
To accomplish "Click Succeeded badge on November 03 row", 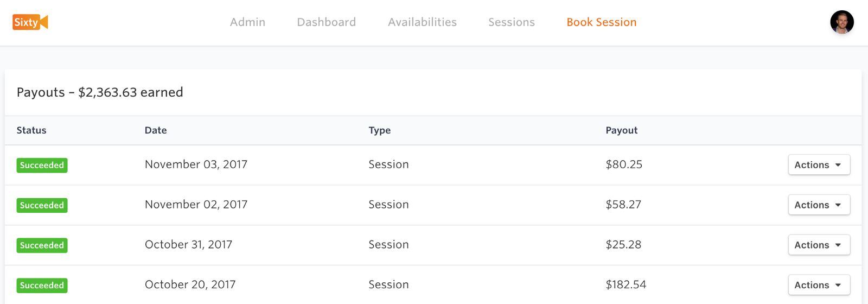I will pos(42,166).
